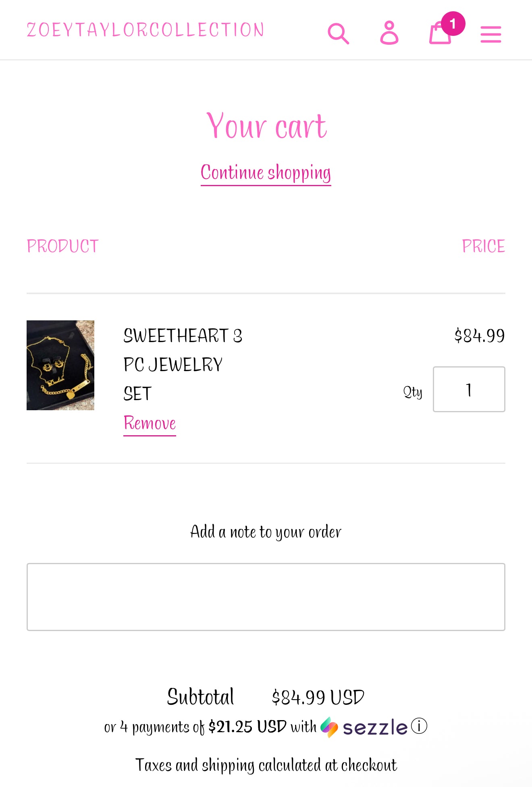Image resolution: width=532 pixels, height=787 pixels.
Task: Click the Sezzle info icon
Action: (419, 726)
